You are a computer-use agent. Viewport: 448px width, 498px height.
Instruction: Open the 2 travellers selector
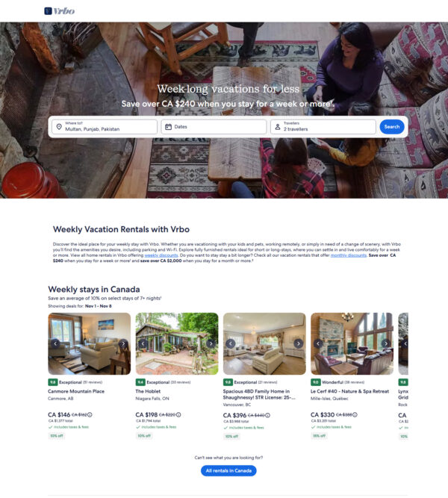[x=323, y=127]
